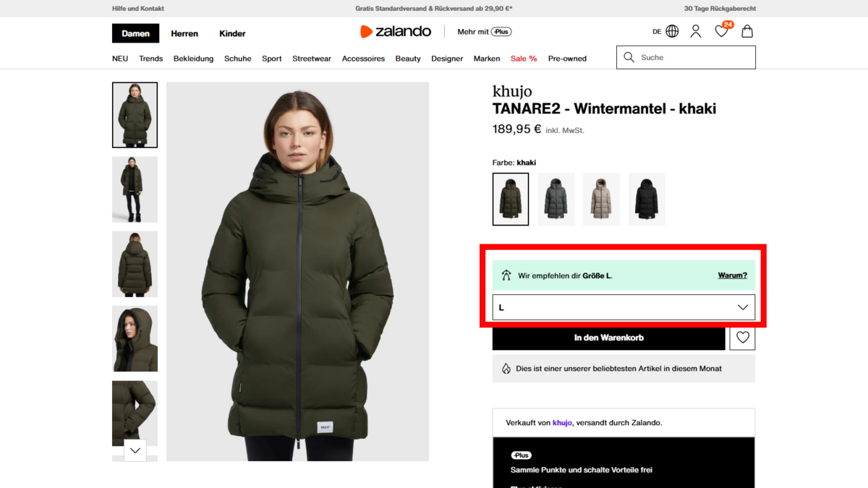This screenshot has width=868, height=488.
Task: Open the size L dropdown
Action: [624, 307]
